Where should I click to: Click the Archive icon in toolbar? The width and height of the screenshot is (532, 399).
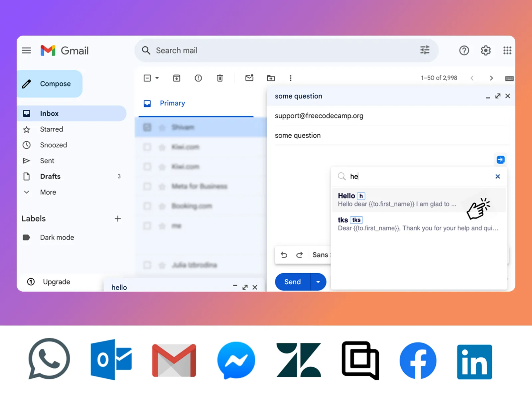[177, 78]
